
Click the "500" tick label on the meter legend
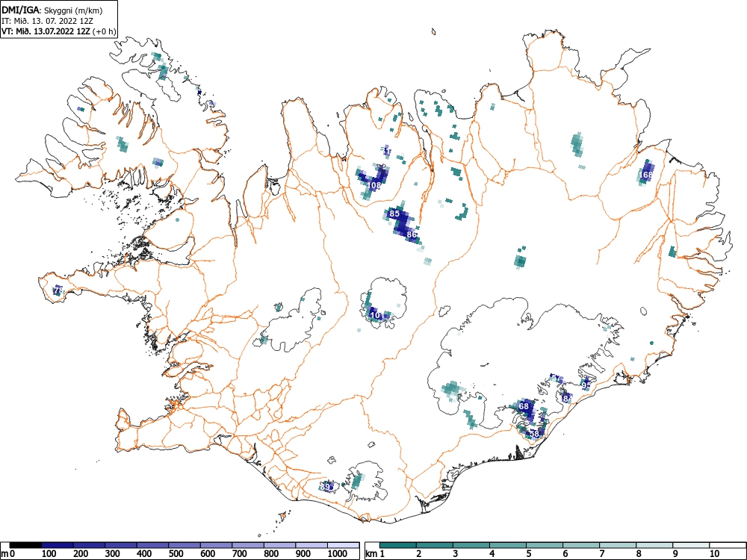pyautogui.click(x=176, y=553)
